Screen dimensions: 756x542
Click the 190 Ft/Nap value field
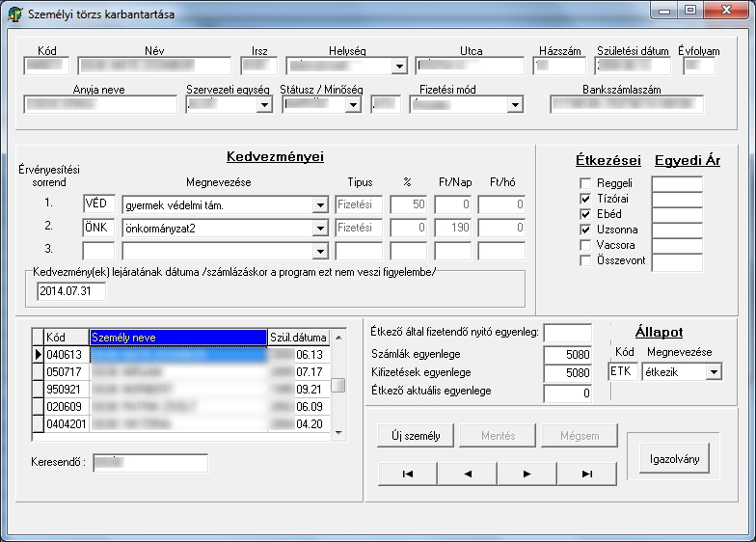pos(453,228)
